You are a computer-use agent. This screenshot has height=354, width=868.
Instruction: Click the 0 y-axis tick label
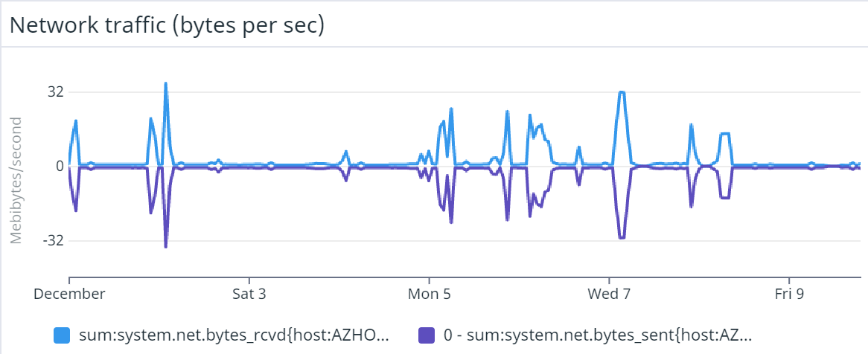click(x=59, y=167)
